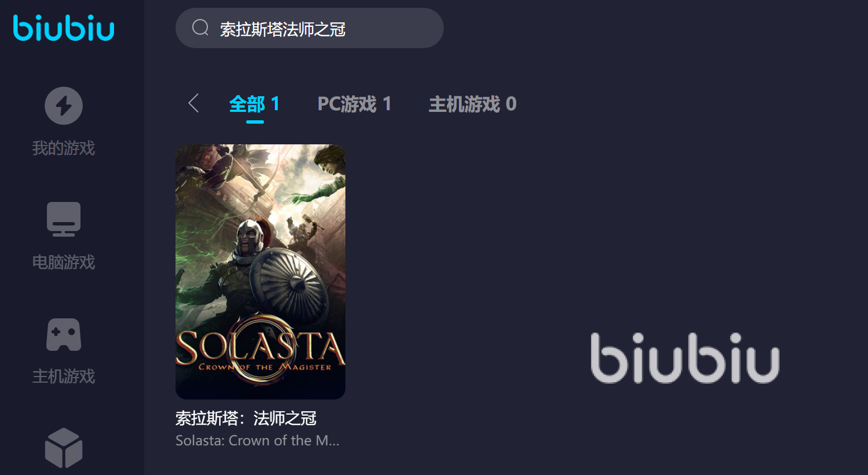Click the subtitle Solasta: Crown of the M...
Screen dimensions: 868x475
pos(257,441)
